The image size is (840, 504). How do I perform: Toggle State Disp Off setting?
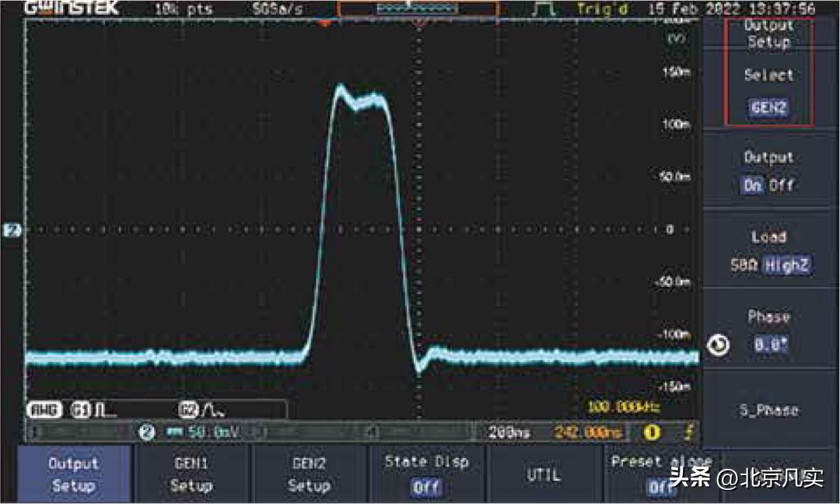(x=426, y=474)
